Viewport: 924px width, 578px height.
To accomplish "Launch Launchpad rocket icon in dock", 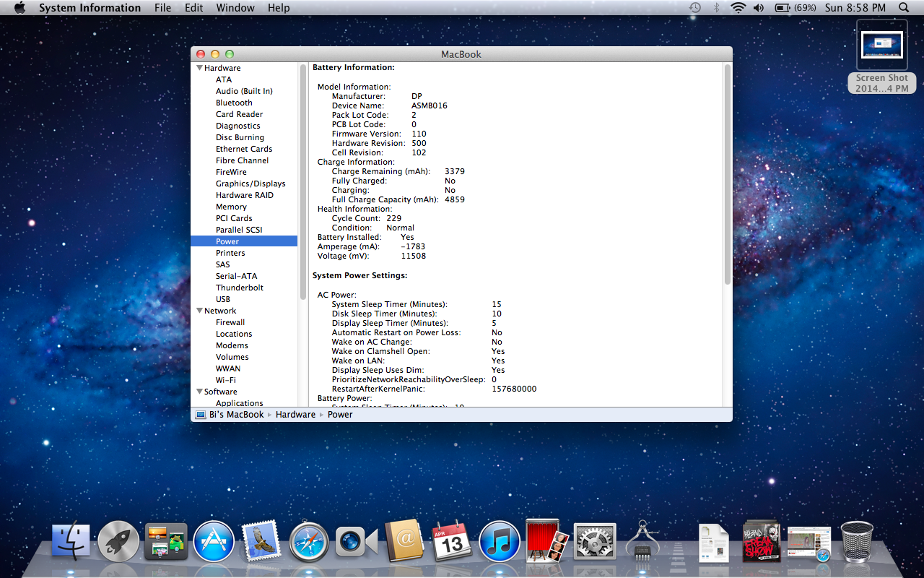I will click(x=118, y=542).
